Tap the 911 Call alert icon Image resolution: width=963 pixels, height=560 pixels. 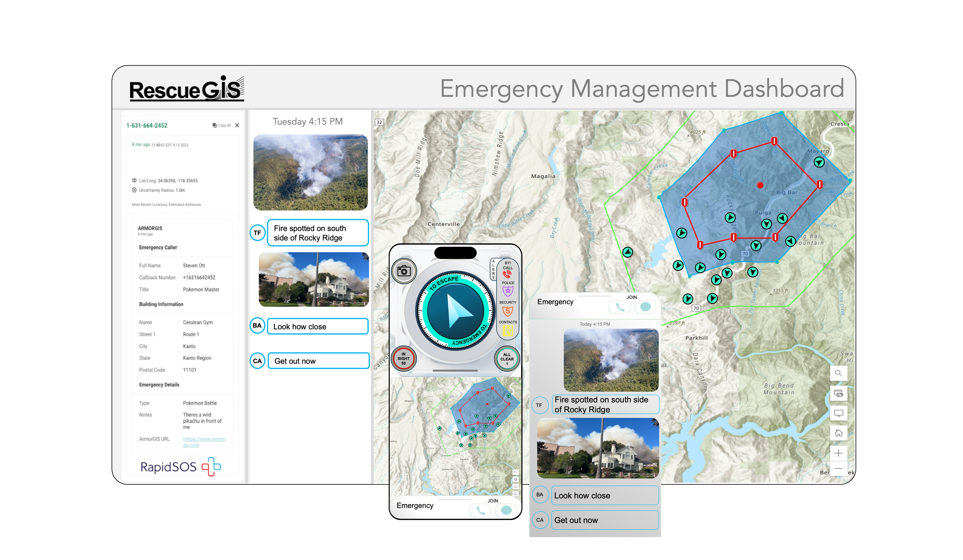507,274
